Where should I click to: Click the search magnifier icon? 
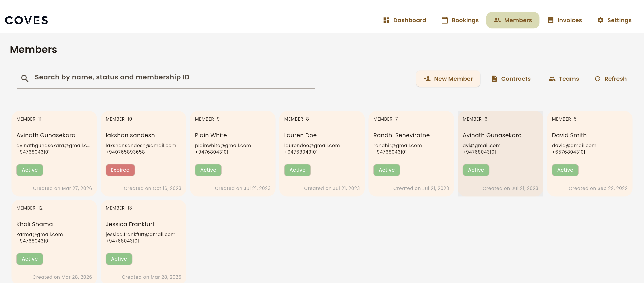[x=24, y=78]
